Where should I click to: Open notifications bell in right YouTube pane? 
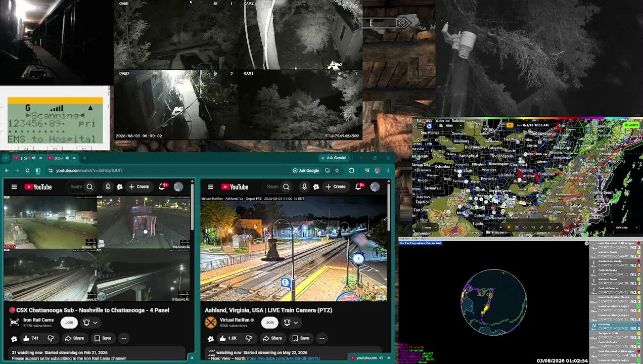tap(359, 187)
